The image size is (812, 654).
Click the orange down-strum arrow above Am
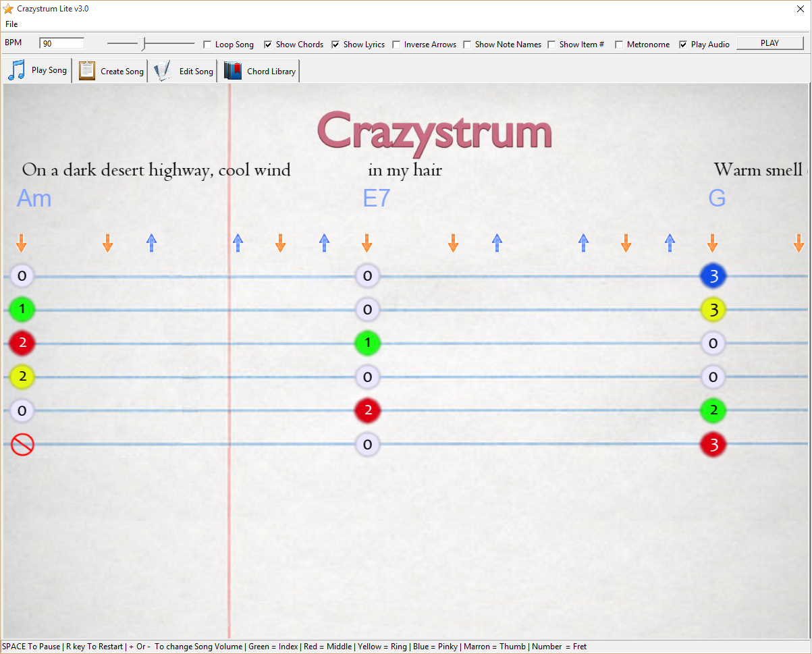tap(22, 243)
